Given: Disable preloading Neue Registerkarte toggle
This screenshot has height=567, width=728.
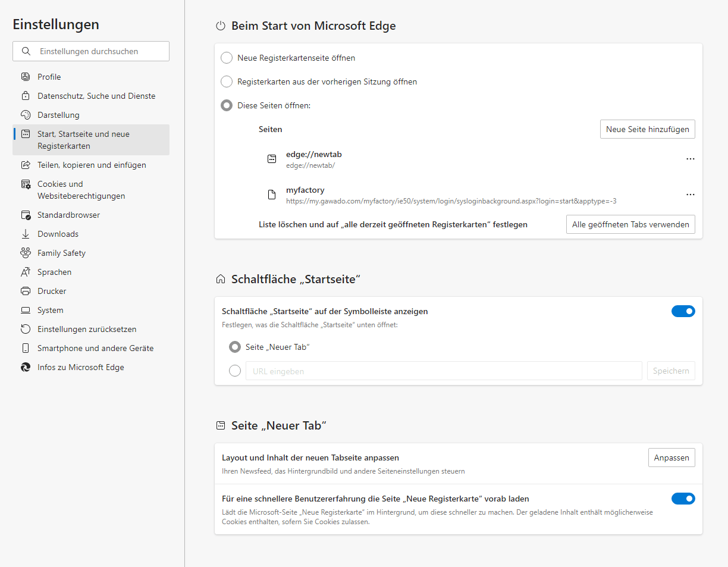Looking at the screenshot, I should coord(683,499).
